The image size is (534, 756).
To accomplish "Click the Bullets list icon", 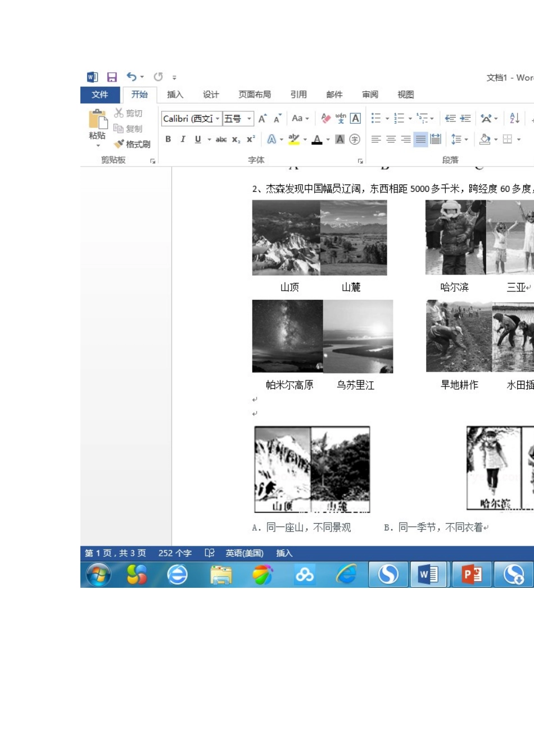I will 376,118.
